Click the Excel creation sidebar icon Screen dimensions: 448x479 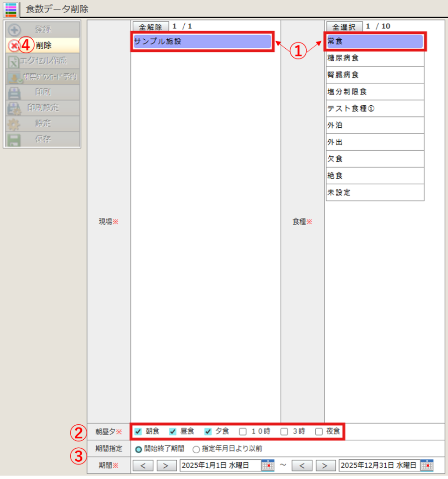(x=14, y=61)
